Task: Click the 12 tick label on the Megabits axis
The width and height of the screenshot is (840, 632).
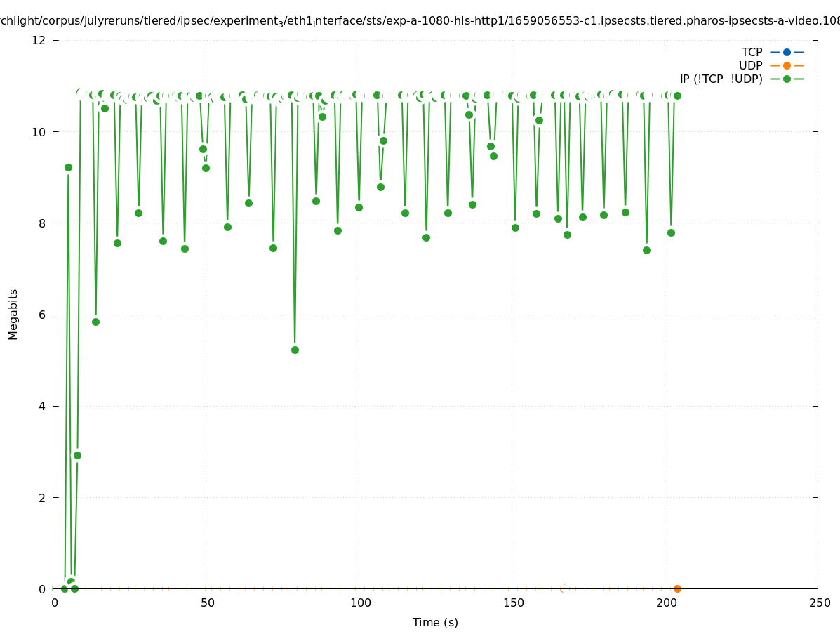Action: pyautogui.click(x=39, y=40)
